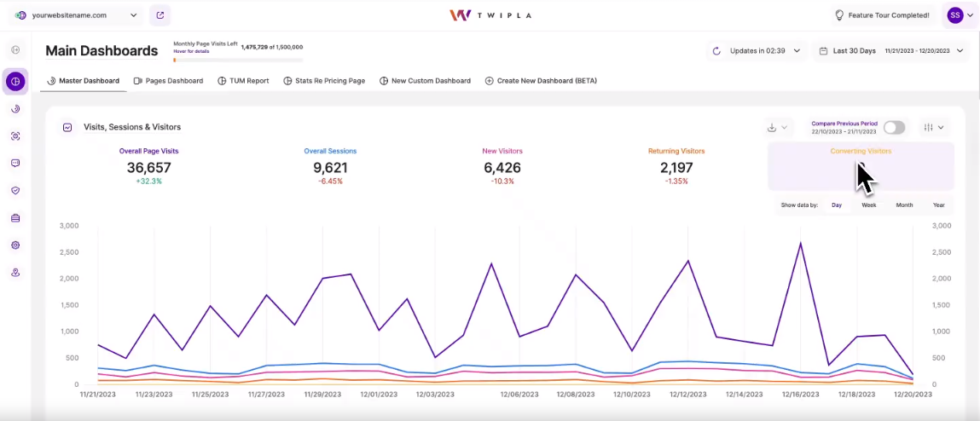Open the settings gear in sidebar
The height and width of the screenshot is (421, 980).
point(15,245)
